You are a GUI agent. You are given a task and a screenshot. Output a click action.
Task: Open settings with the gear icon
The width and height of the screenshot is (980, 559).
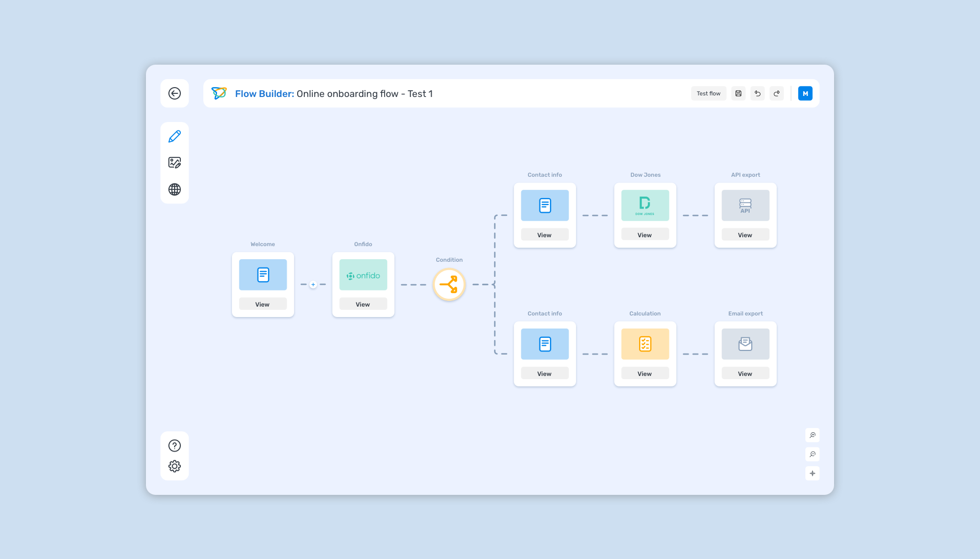pos(175,466)
